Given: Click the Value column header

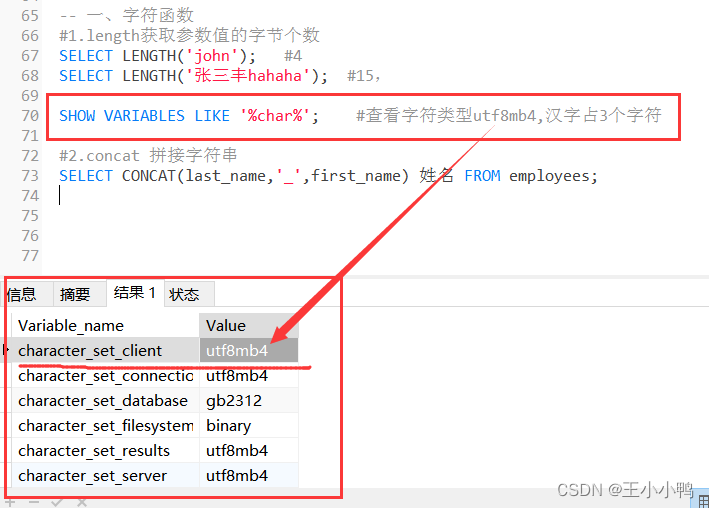Looking at the screenshot, I should [249, 325].
